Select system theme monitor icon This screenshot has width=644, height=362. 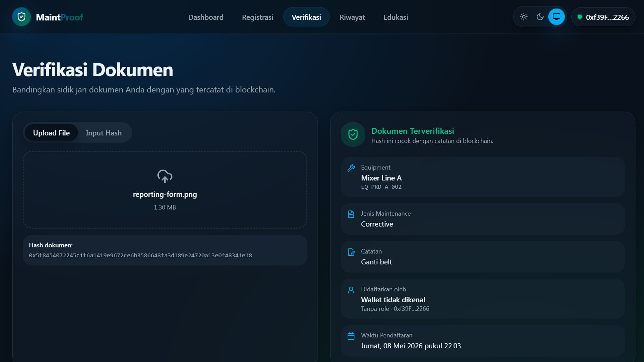[557, 17]
